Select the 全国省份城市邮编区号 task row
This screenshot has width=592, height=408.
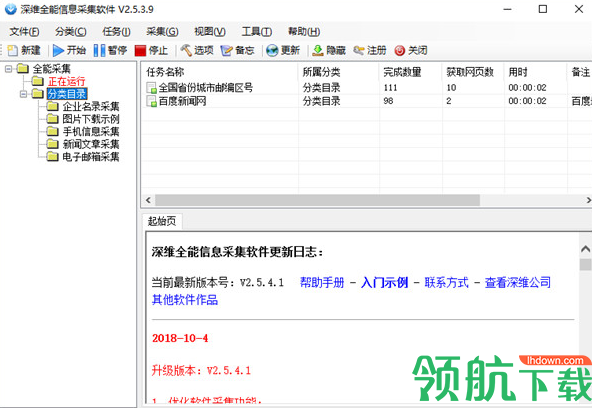click(366, 88)
